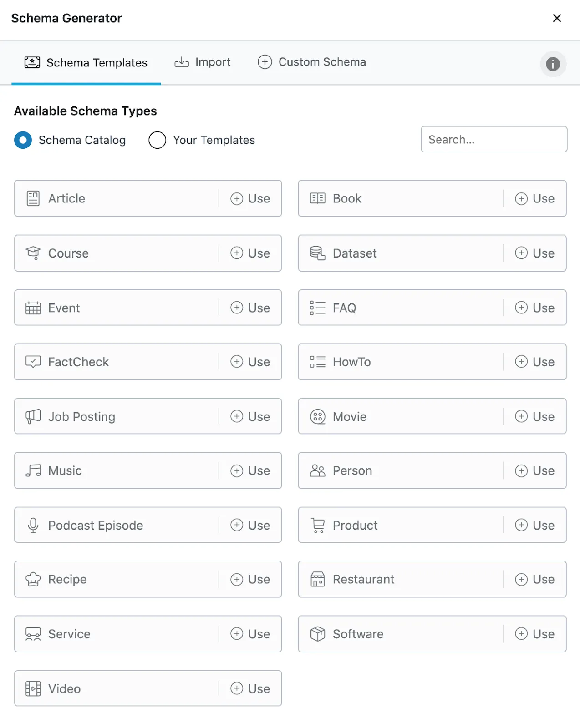The height and width of the screenshot is (728, 580).
Task: Click the Music note icon
Action: [x=33, y=470]
